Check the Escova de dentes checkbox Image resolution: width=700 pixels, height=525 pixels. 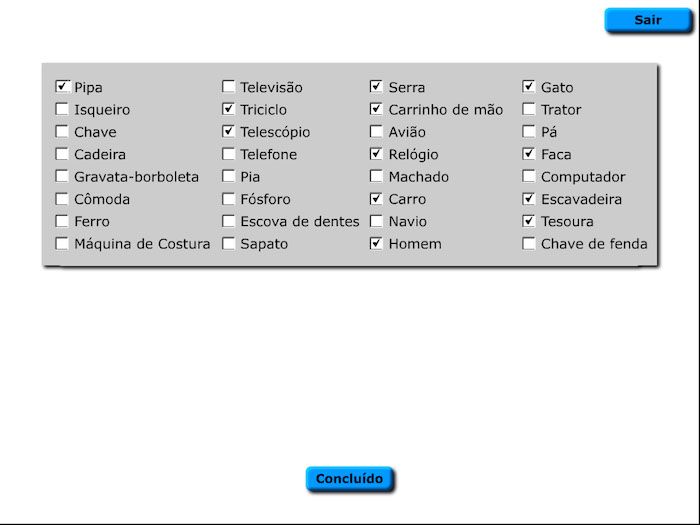(x=229, y=221)
